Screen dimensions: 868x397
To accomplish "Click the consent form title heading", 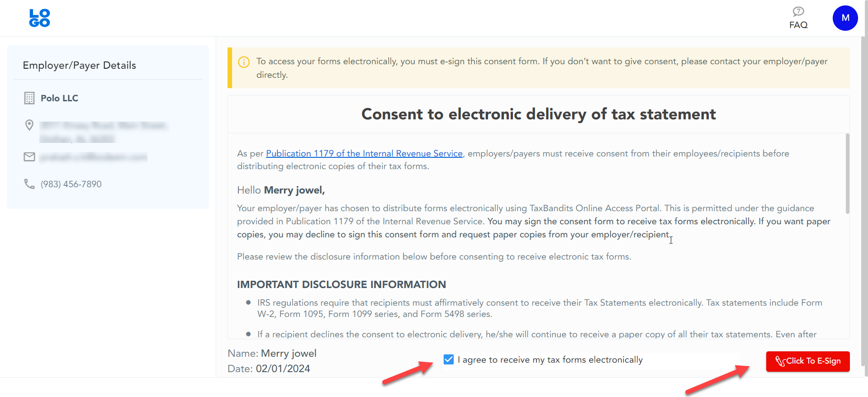I will 538,114.
